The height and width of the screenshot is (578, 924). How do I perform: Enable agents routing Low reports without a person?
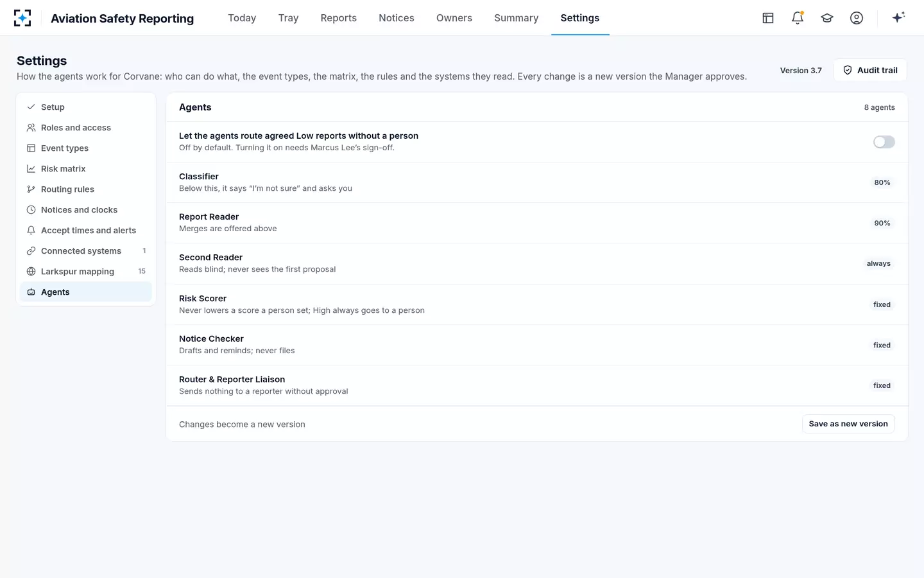click(x=884, y=142)
